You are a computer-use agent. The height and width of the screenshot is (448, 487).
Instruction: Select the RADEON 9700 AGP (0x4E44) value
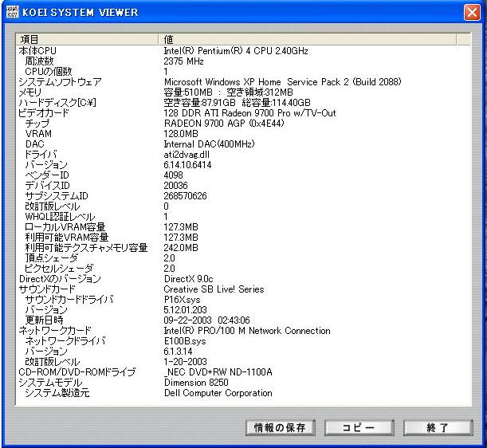(224, 124)
